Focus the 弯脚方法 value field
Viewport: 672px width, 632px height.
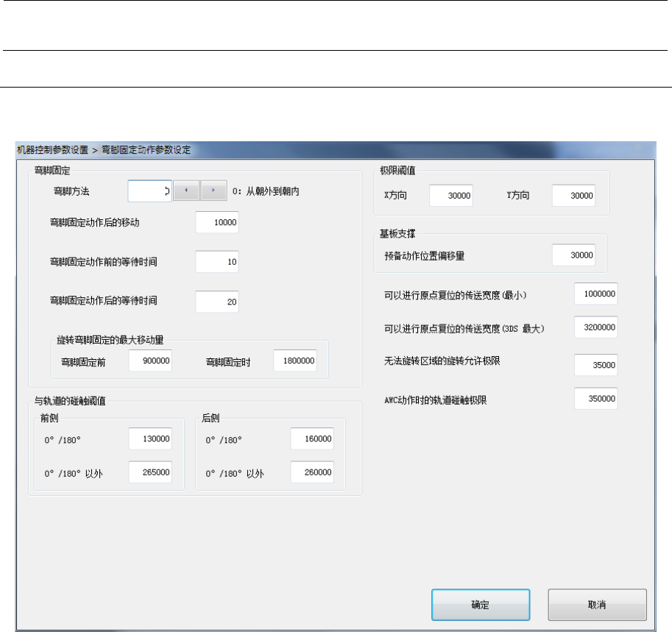(x=149, y=191)
